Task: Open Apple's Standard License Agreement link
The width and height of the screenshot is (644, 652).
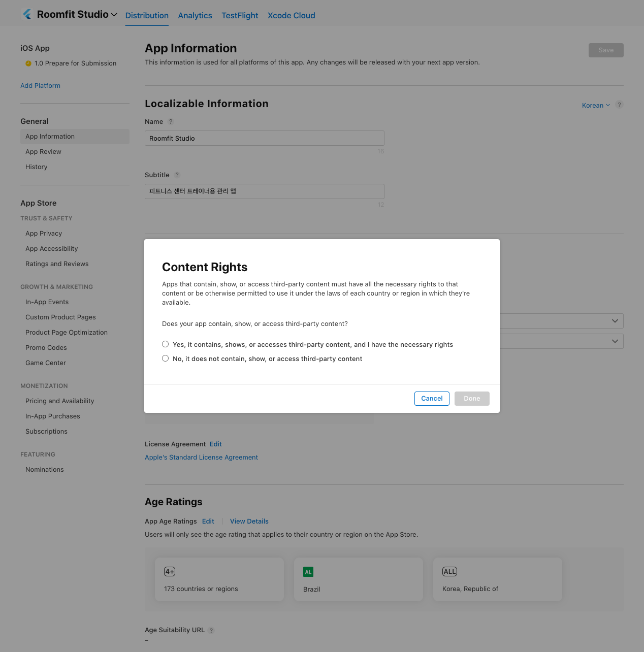Action: click(x=201, y=458)
